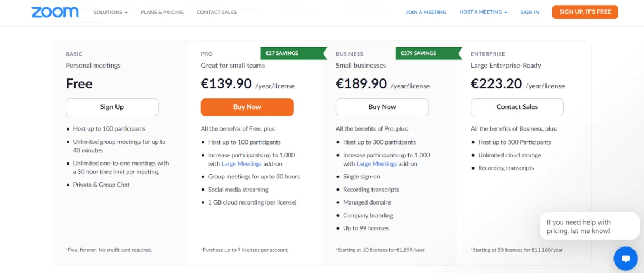Click the Zoom logo

[54, 12]
